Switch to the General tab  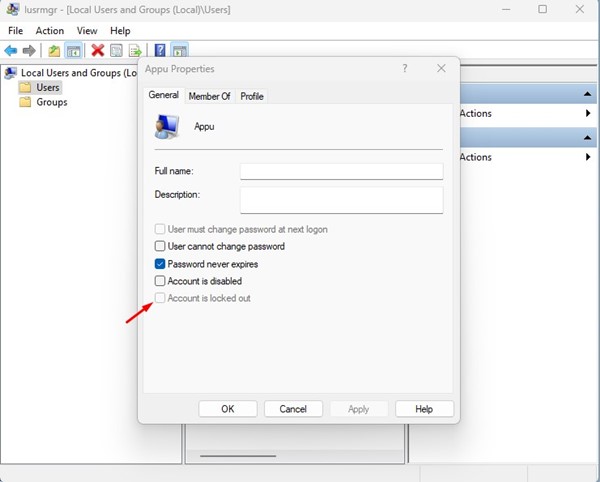pos(164,95)
